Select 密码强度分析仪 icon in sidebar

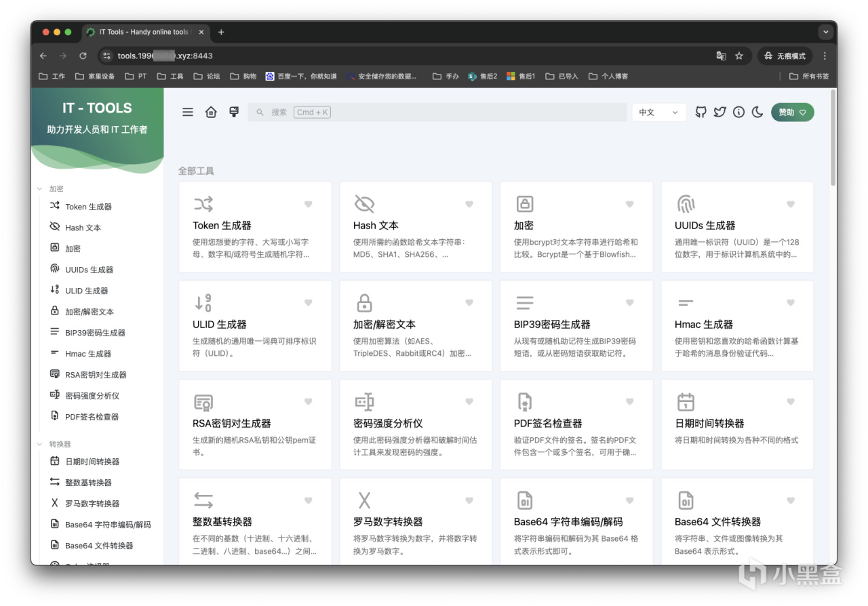pos(55,395)
